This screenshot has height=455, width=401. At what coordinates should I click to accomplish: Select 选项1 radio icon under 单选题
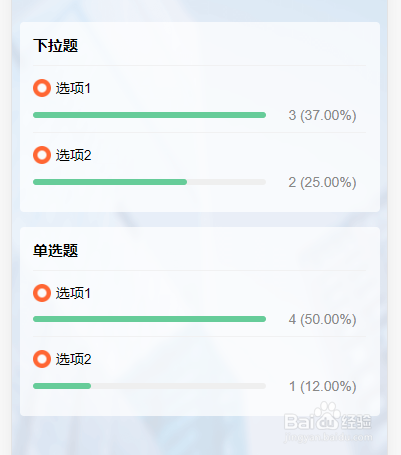click(x=42, y=293)
